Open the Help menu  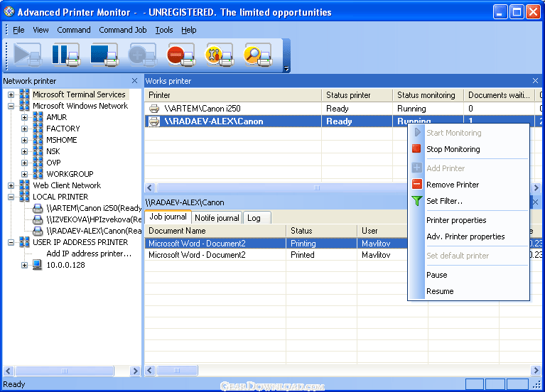[189, 30]
